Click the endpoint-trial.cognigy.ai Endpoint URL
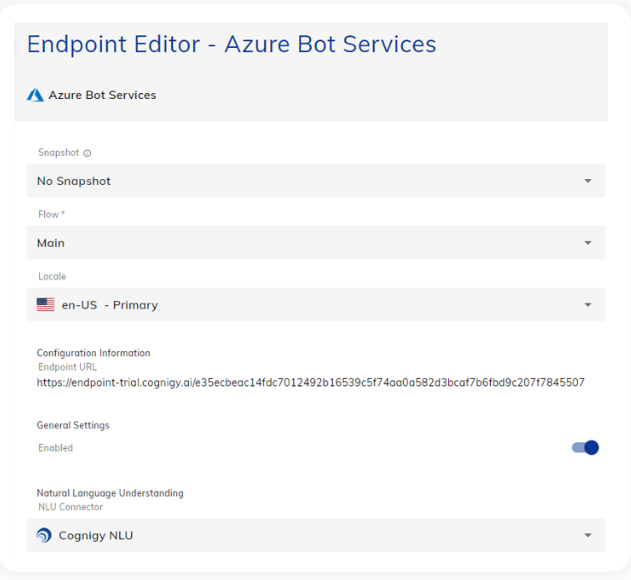 (x=310, y=382)
